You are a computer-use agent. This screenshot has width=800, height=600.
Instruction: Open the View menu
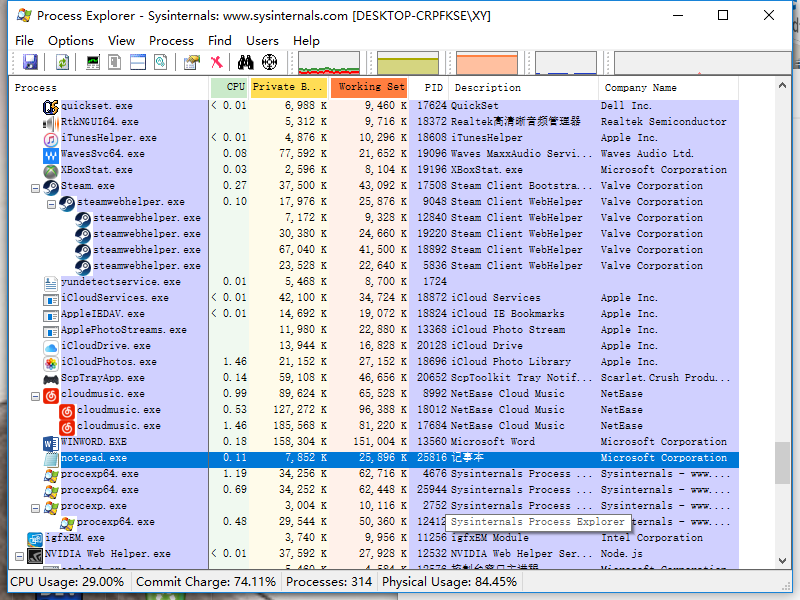tap(121, 40)
